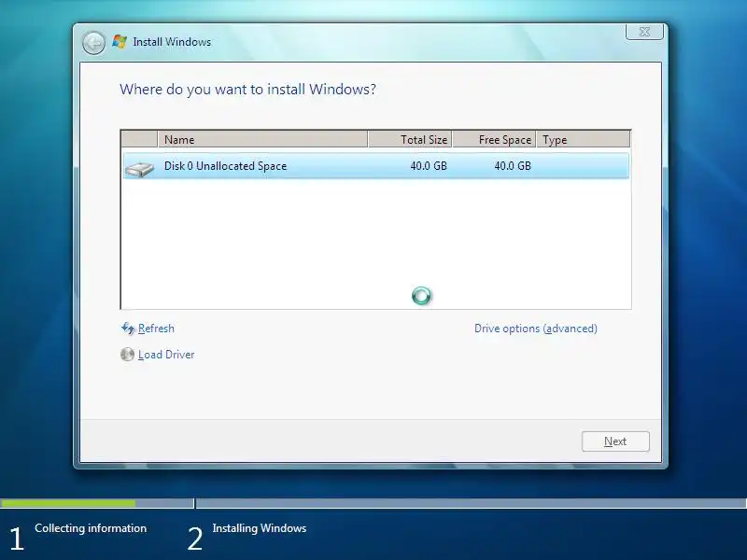
Task: Click the hard disk drive icon
Action: 139,169
